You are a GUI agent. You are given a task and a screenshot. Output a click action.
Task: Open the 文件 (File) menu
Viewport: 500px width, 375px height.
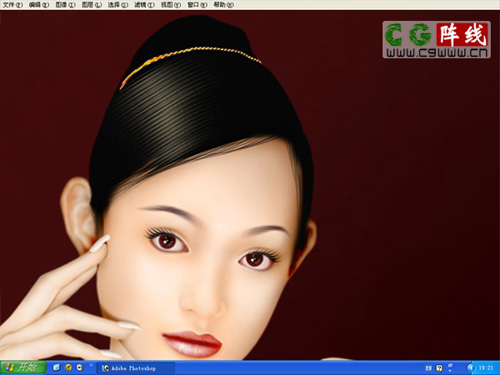[x=12, y=5]
